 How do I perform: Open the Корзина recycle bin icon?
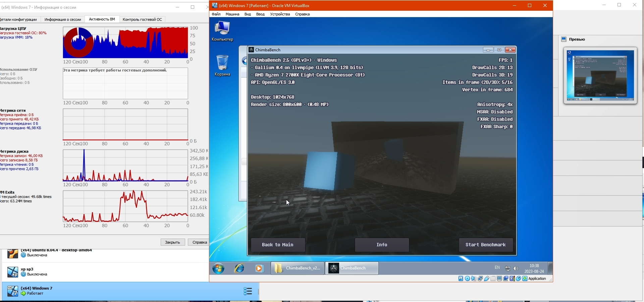coord(222,65)
